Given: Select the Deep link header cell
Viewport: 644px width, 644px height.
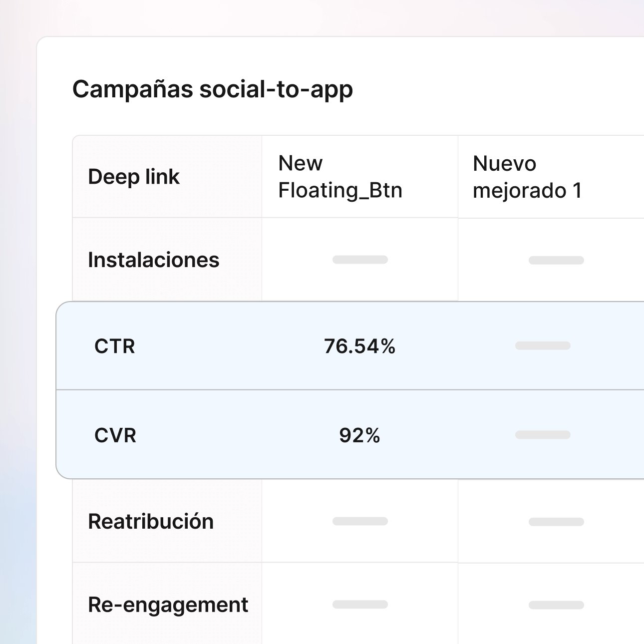Looking at the screenshot, I should point(134,177).
